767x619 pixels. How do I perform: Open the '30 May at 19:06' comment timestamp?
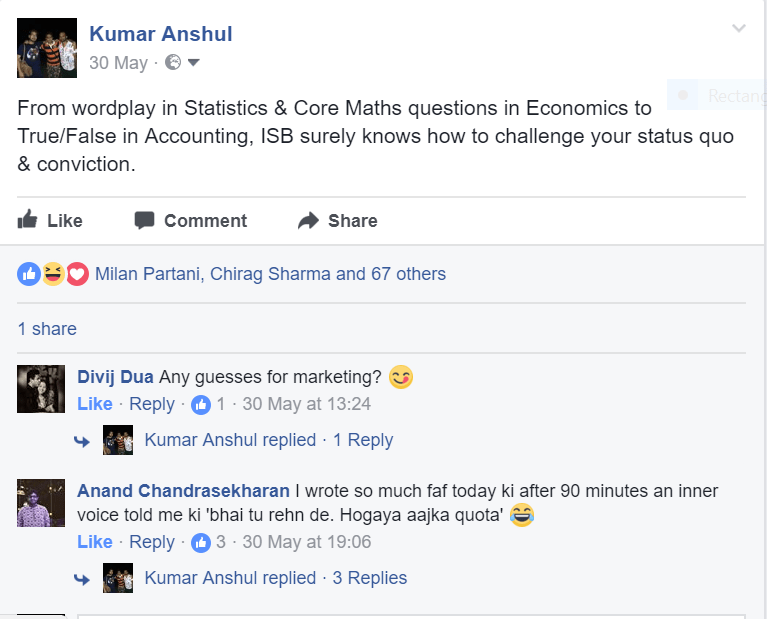click(307, 542)
